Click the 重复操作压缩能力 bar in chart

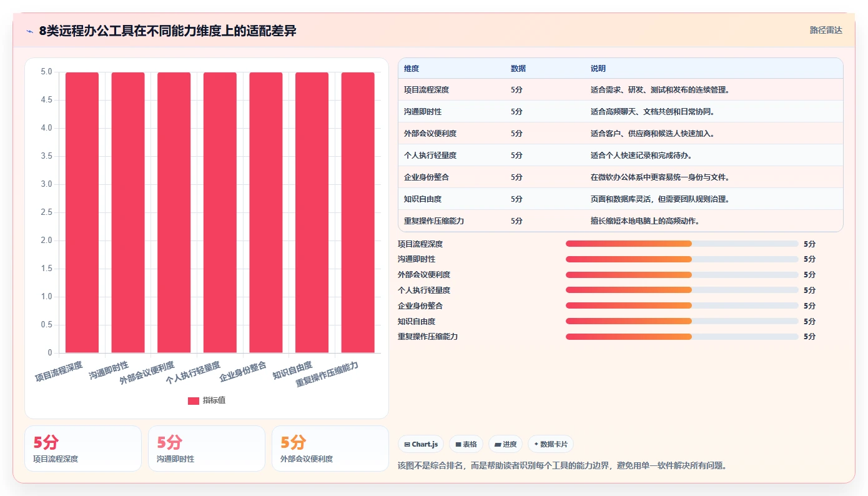tap(358, 212)
